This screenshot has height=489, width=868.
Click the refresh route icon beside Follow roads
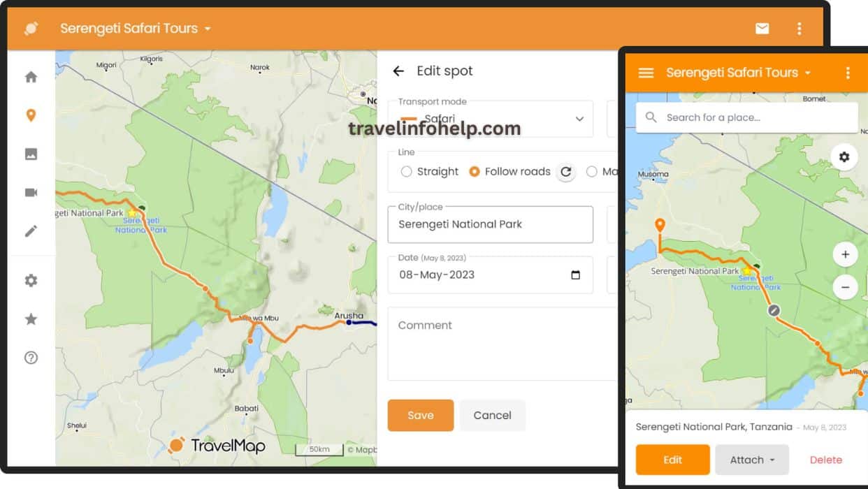(x=565, y=172)
